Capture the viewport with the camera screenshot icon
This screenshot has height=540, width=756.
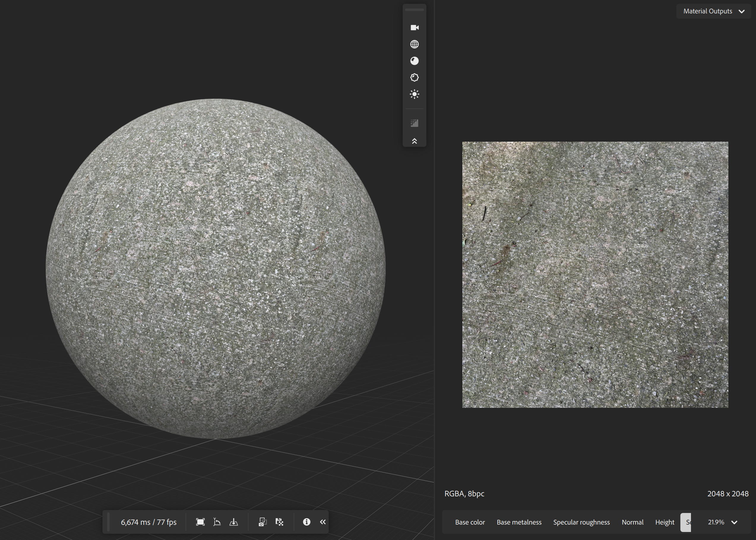[x=262, y=522]
